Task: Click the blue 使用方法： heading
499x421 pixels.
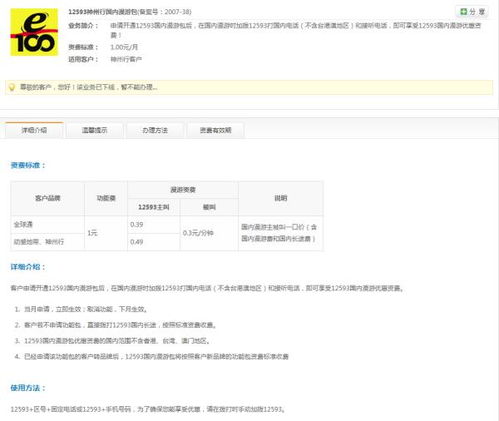Action: (x=28, y=388)
